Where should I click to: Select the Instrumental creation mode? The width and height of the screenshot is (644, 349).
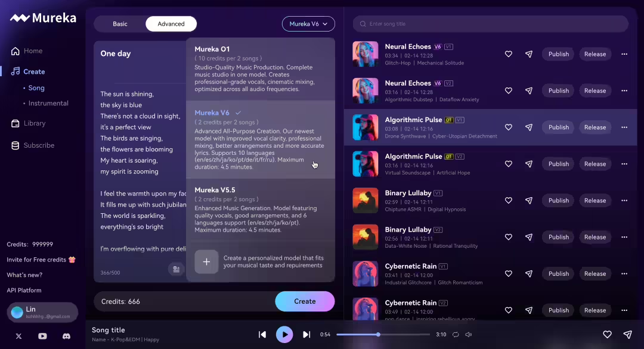47,102
